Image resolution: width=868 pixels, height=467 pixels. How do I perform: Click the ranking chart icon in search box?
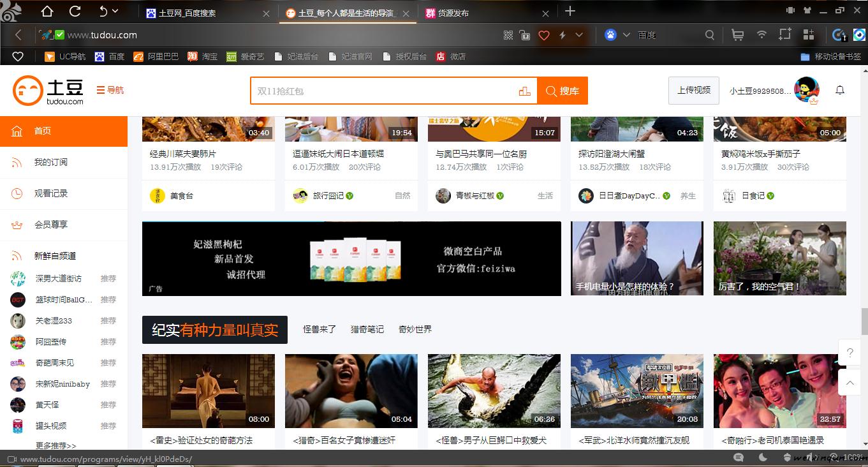click(524, 91)
